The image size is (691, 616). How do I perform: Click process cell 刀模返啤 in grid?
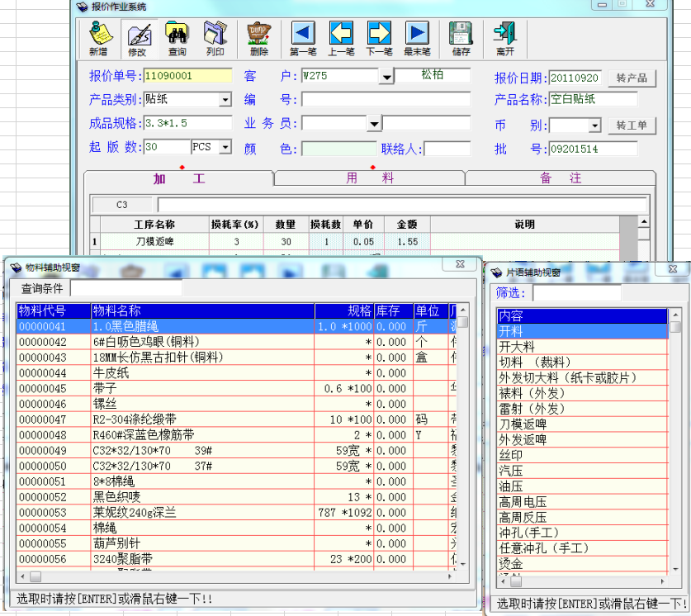(x=154, y=241)
